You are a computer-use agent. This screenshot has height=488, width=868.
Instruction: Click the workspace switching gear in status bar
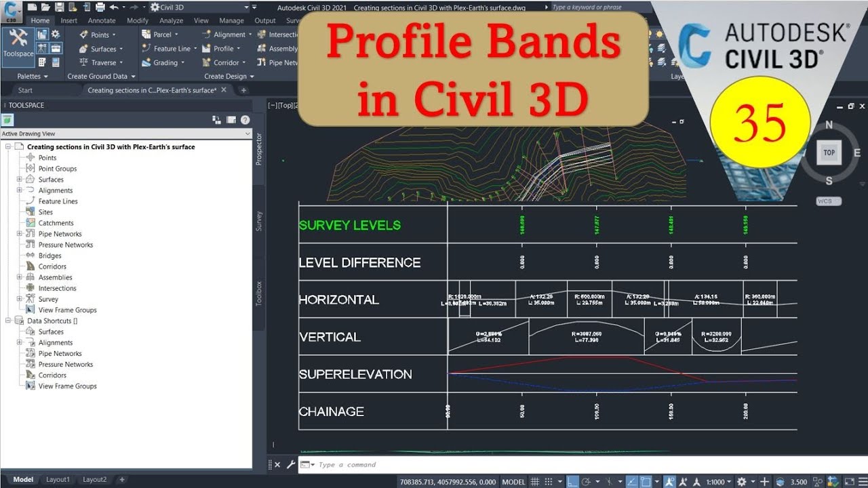pyautogui.click(x=743, y=481)
